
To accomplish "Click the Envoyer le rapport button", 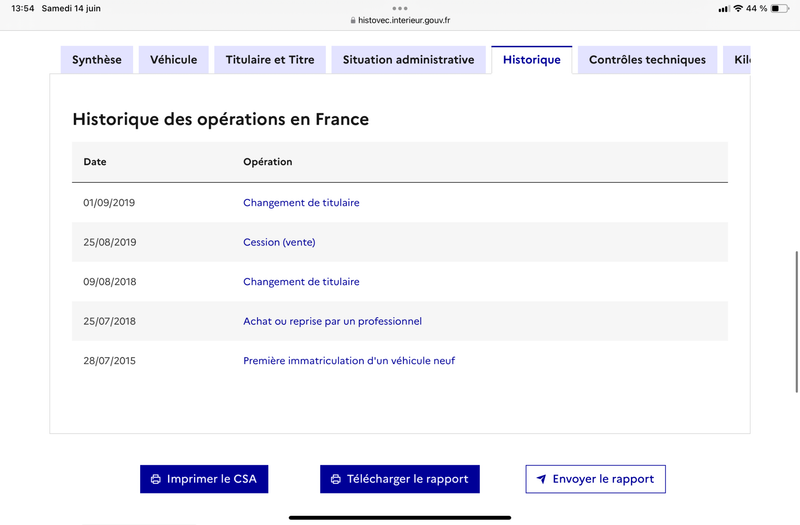I will (595, 479).
